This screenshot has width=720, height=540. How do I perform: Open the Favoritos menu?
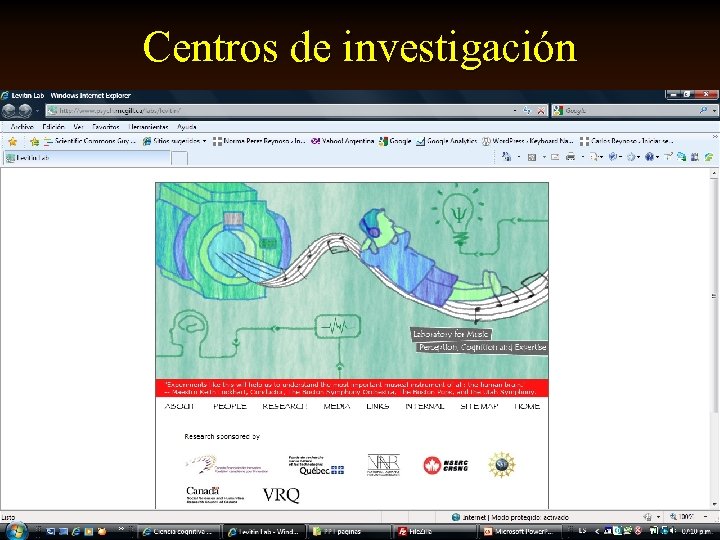point(106,127)
